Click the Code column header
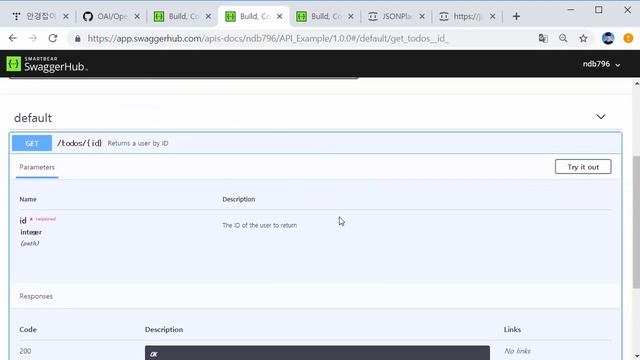 click(28, 329)
